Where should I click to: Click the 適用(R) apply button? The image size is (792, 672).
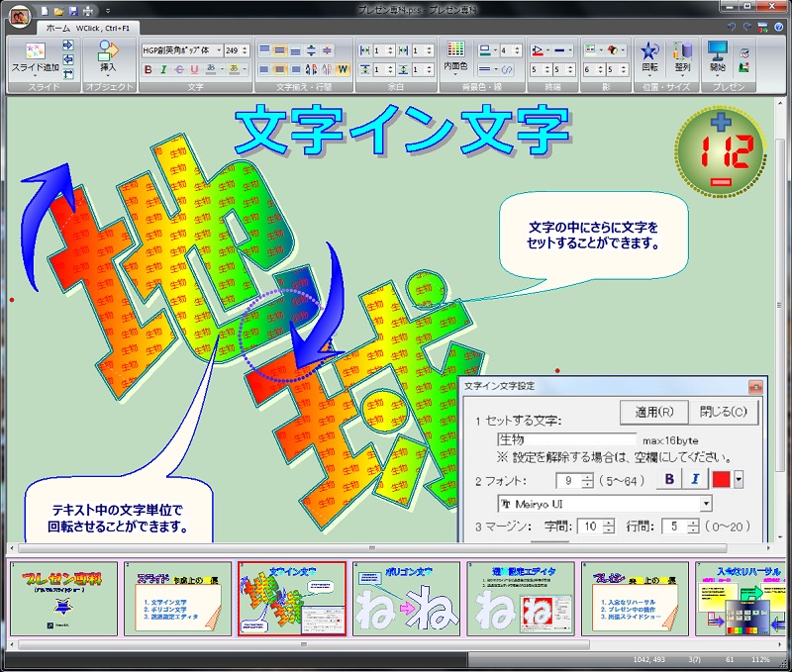coord(652,412)
